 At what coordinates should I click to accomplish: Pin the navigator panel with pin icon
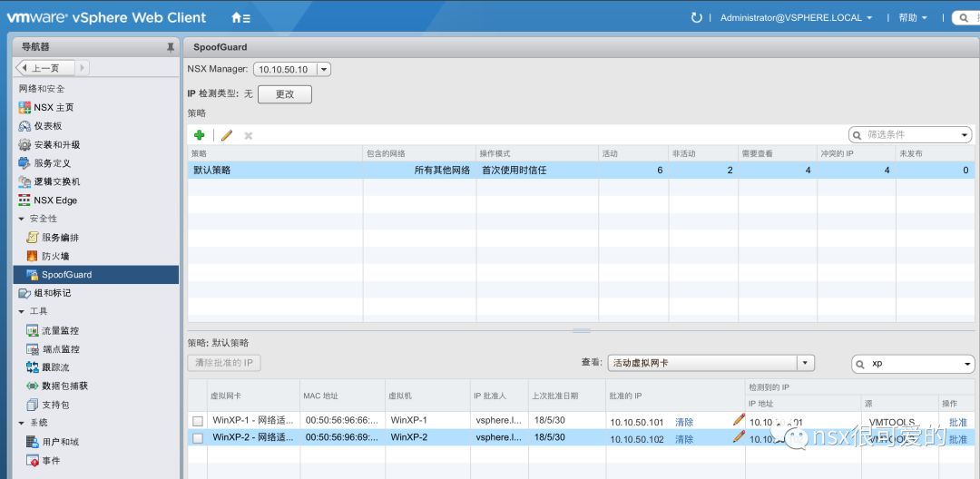[170, 47]
